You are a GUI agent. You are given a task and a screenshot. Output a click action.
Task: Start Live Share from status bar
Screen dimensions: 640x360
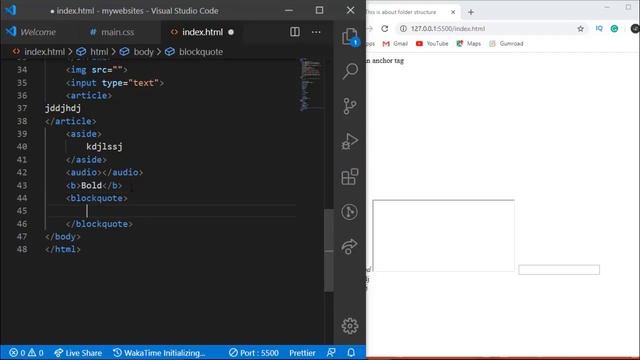pyautogui.click(x=78, y=353)
